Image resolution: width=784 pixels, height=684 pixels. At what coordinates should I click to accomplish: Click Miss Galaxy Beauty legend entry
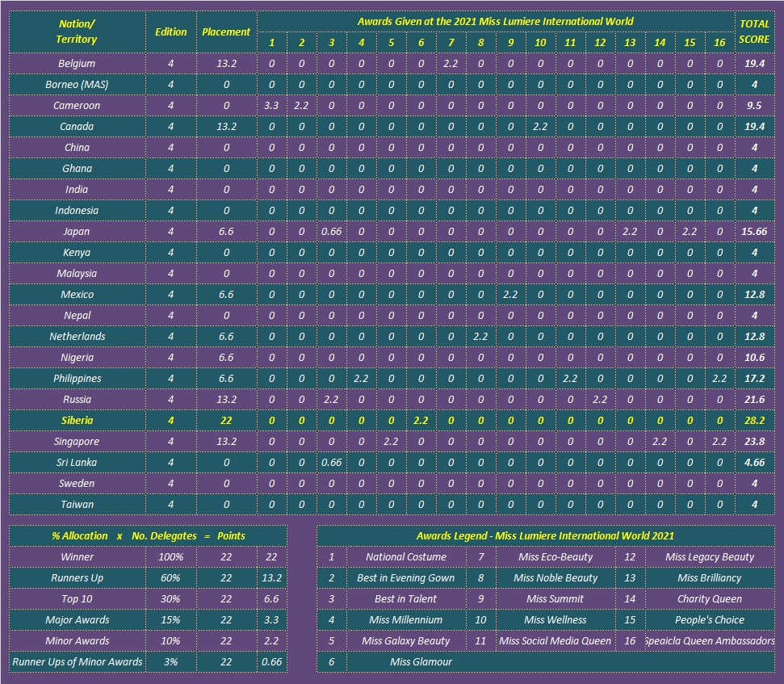[x=406, y=641]
